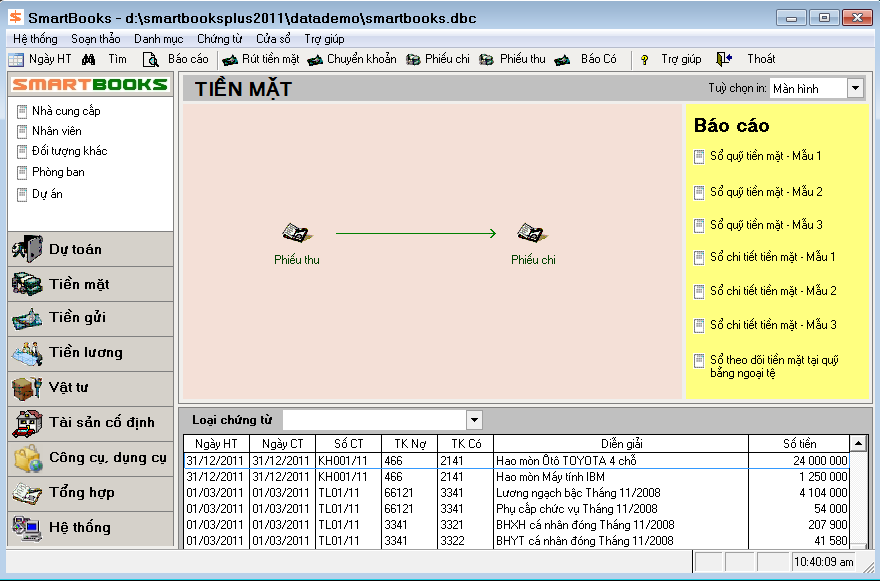The height and width of the screenshot is (582, 884).
Task: Open the Vật tư module in sidebar
Action: 91,389
